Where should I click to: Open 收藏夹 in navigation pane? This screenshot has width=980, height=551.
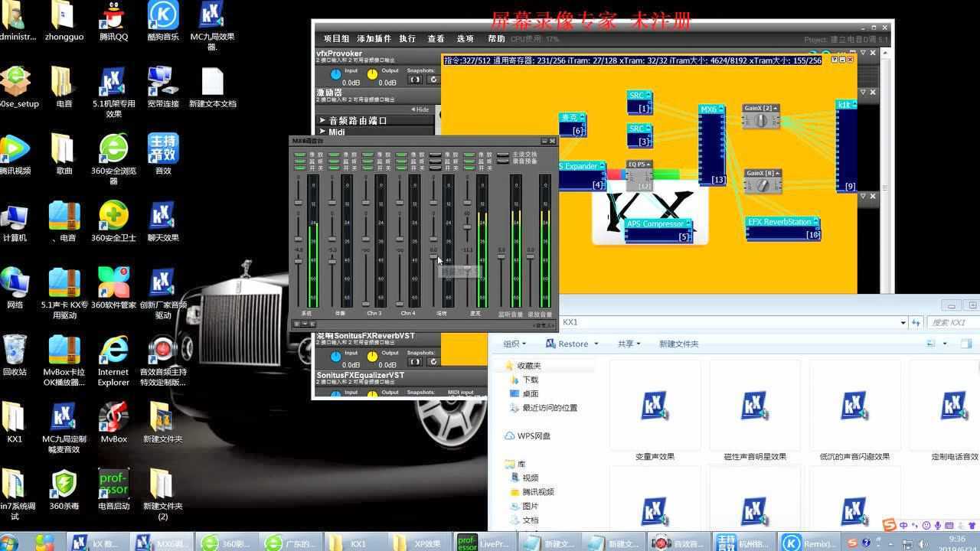tap(529, 366)
